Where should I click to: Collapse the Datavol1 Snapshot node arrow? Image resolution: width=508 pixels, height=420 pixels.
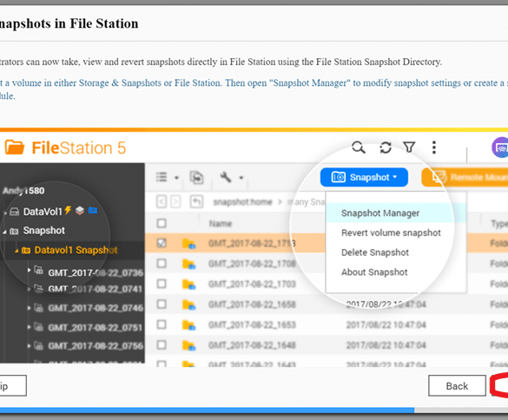tap(16, 251)
